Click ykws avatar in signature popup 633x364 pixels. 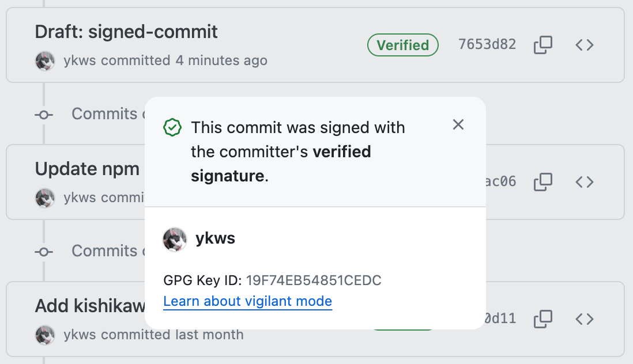click(175, 239)
